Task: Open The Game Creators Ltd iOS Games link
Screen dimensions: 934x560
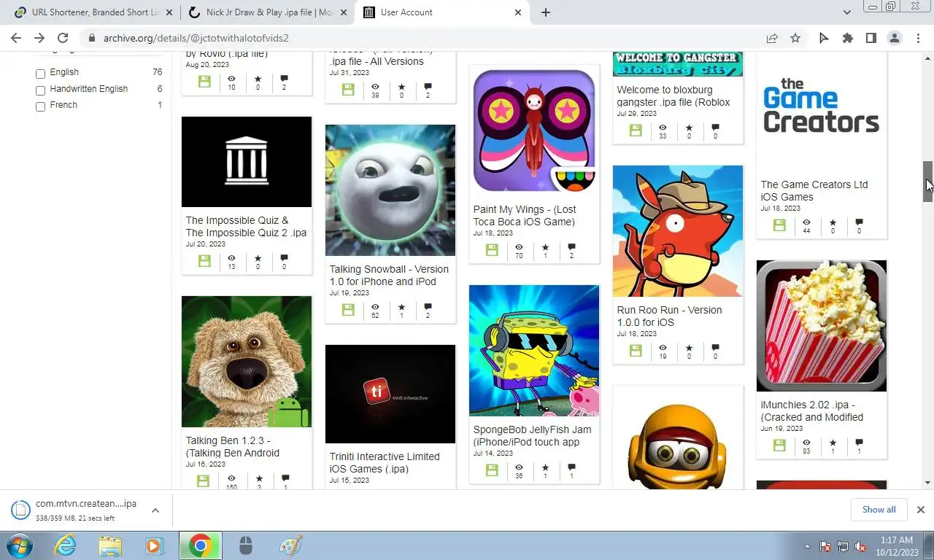Action: tap(814, 191)
